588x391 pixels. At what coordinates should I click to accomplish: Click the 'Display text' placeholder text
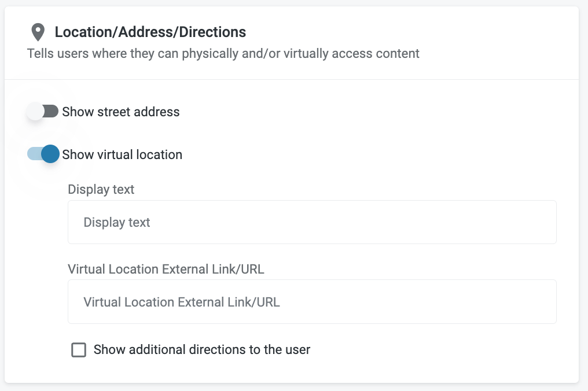click(117, 222)
